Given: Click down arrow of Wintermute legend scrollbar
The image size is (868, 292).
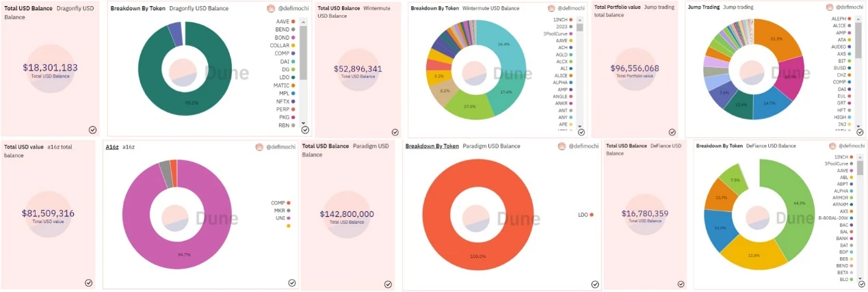Looking at the screenshot, I should tap(580, 126).
